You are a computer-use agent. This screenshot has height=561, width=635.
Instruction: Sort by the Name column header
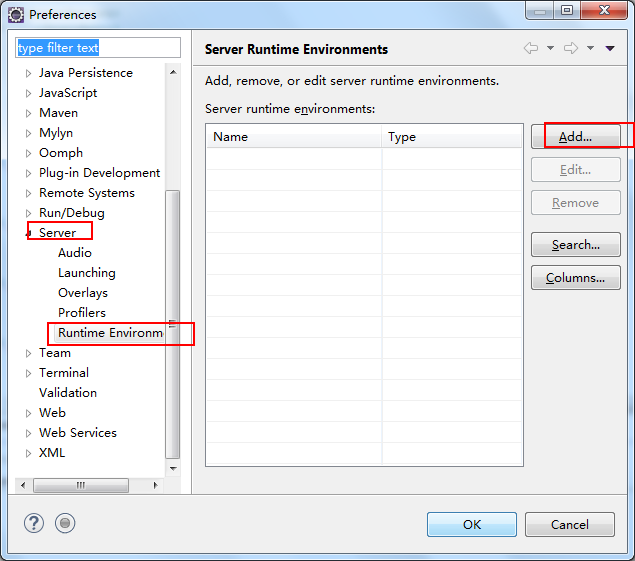click(x=294, y=137)
